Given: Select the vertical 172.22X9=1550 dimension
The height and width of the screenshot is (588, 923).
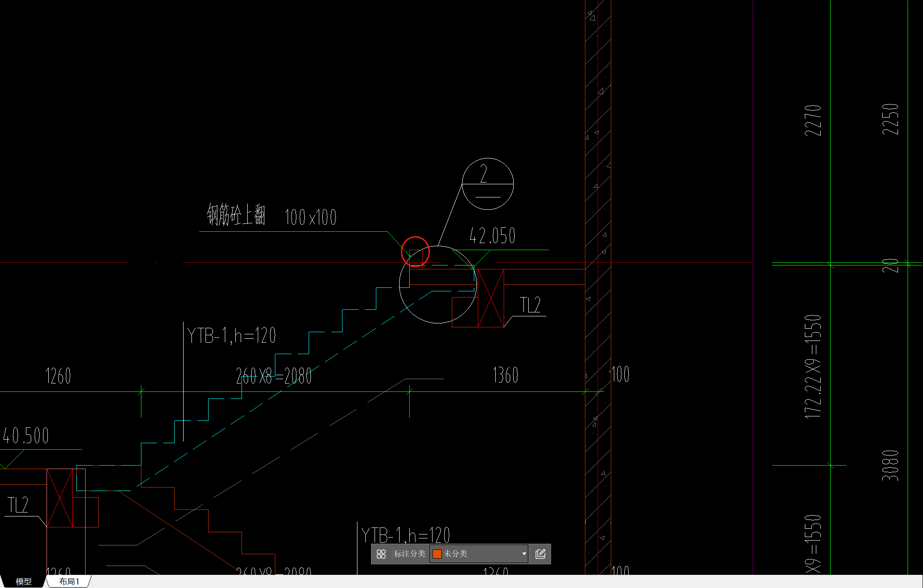Looking at the screenshot, I should pyautogui.click(x=813, y=366).
